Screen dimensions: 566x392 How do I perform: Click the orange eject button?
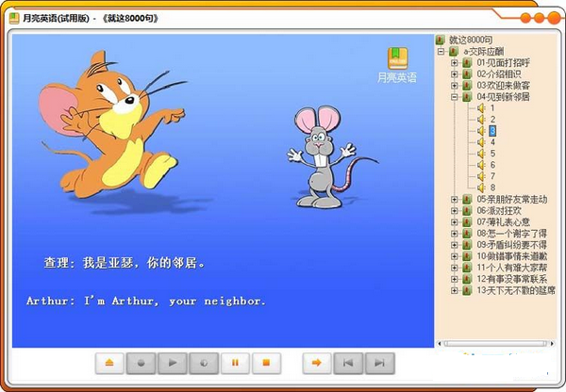pyautogui.click(x=110, y=362)
